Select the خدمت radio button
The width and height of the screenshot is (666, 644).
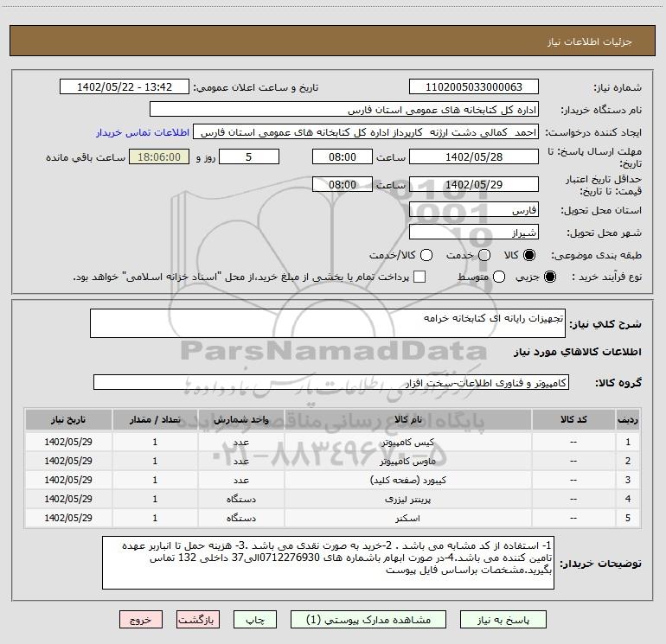pyautogui.click(x=484, y=255)
